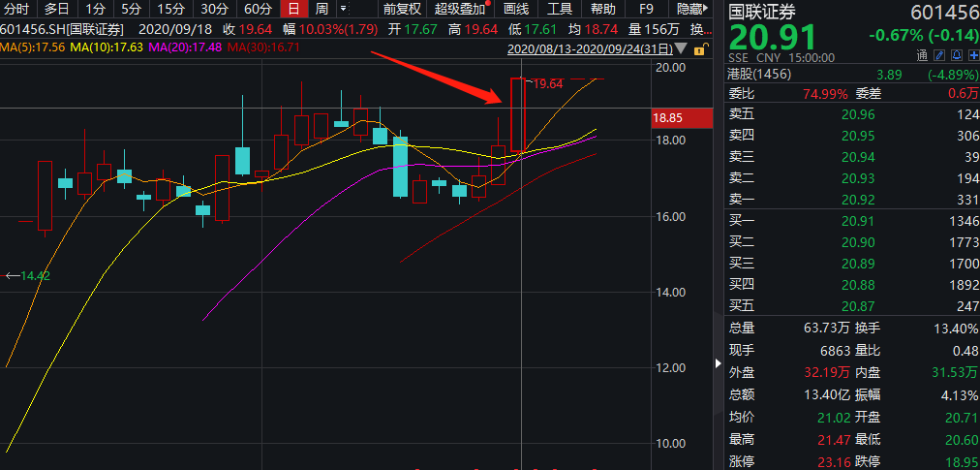Open the 帮助 menu
The image size is (980, 470).
coord(602,9)
